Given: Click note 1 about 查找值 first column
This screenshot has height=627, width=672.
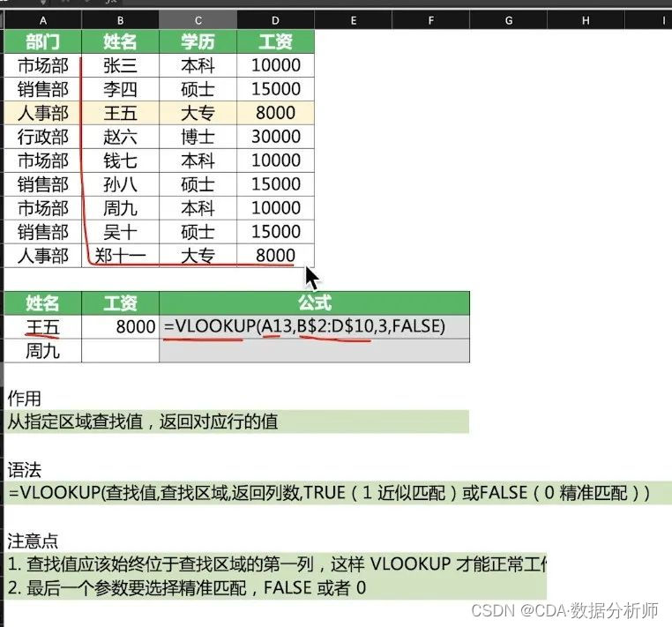Looking at the screenshot, I should click(275, 564).
